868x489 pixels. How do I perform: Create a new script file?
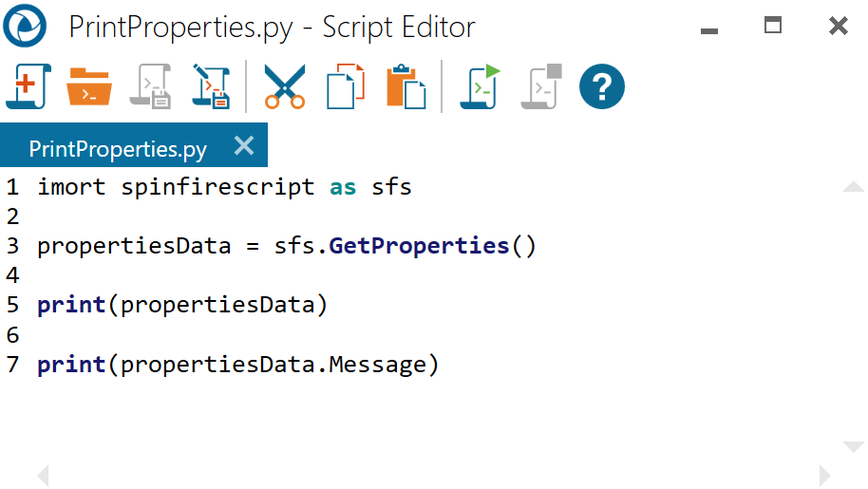click(x=28, y=88)
